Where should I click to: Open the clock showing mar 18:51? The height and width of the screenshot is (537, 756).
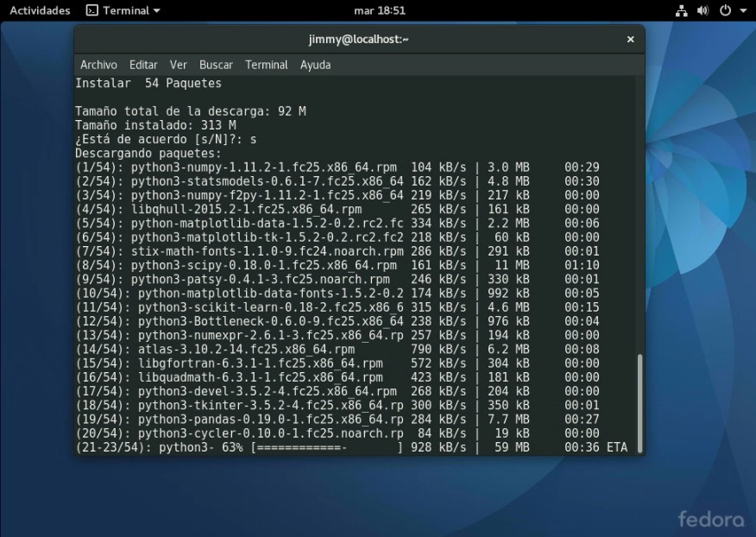380,10
